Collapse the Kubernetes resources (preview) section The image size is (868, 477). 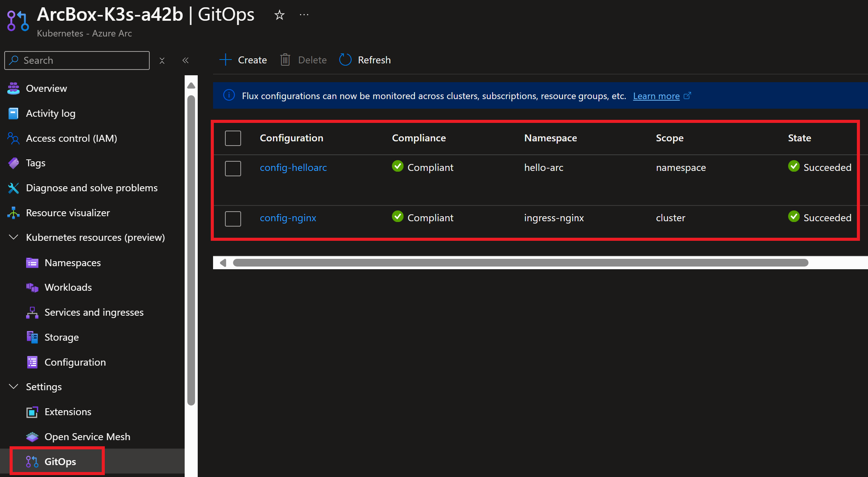tap(13, 237)
